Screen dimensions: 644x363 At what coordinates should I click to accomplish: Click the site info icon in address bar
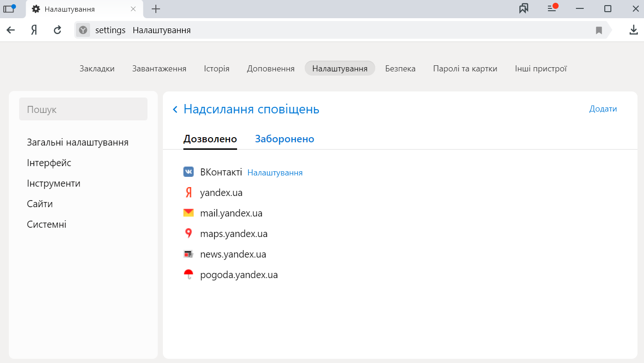(83, 30)
